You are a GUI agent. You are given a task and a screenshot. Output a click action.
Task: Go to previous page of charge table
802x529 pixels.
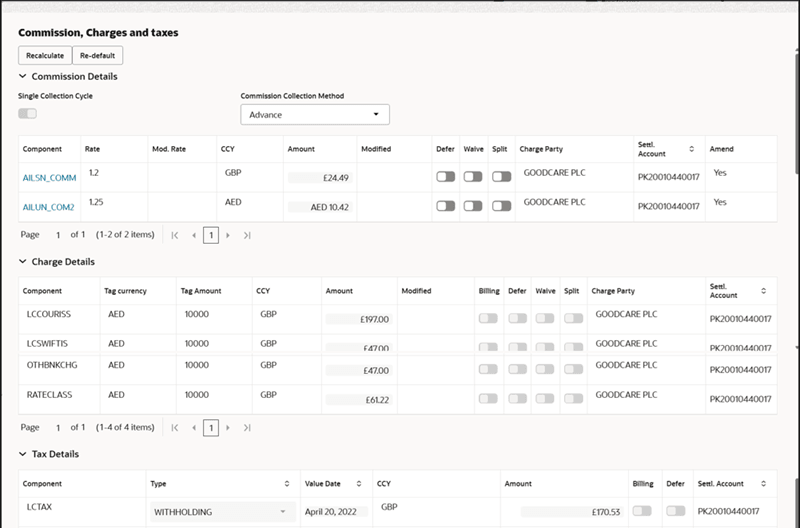point(194,428)
